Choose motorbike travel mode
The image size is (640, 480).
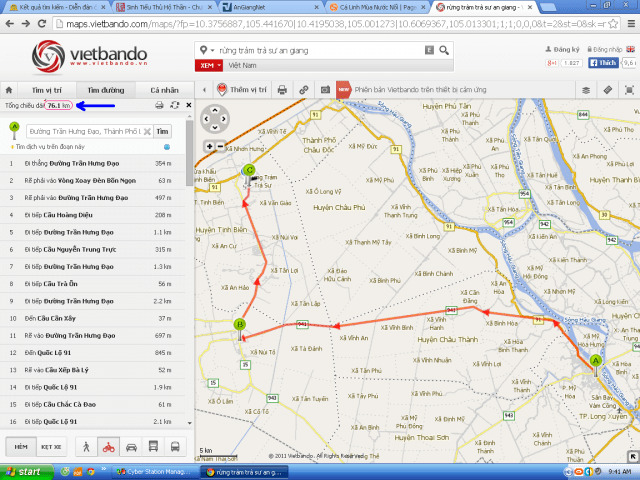109,447
